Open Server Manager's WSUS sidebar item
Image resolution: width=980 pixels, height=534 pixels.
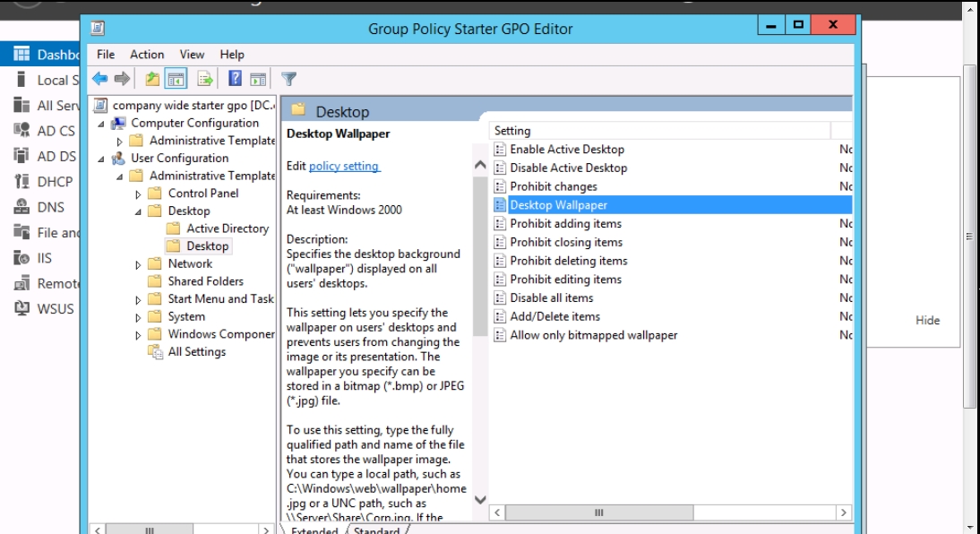pyautogui.click(x=55, y=309)
